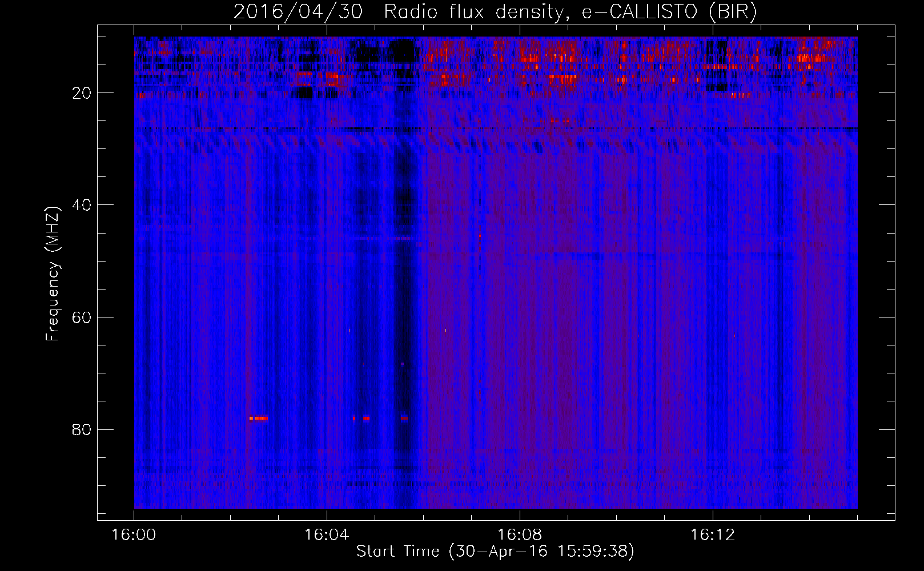Click the '16:12' time tick label
This screenshot has width=924, height=571.
(x=713, y=535)
